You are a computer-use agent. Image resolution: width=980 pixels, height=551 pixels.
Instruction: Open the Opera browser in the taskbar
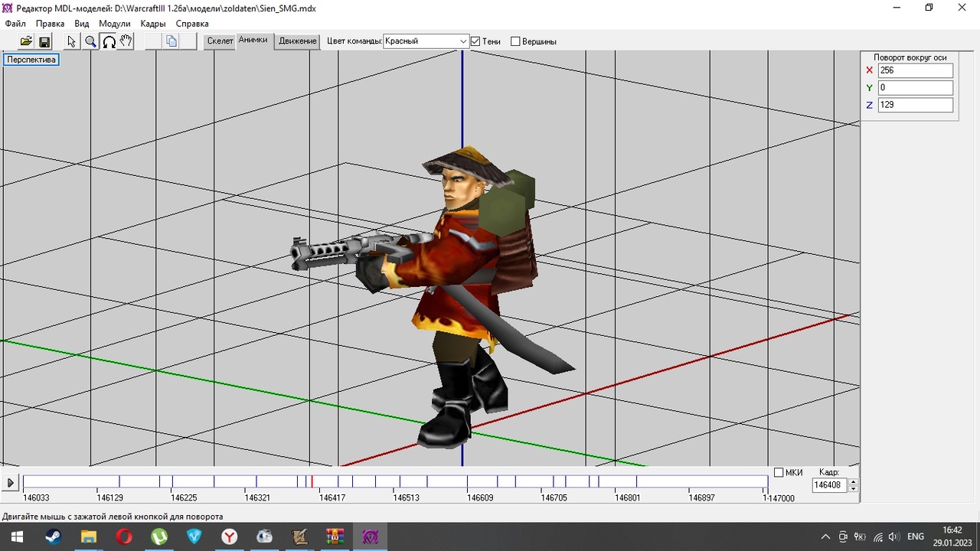(x=123, y=536)
